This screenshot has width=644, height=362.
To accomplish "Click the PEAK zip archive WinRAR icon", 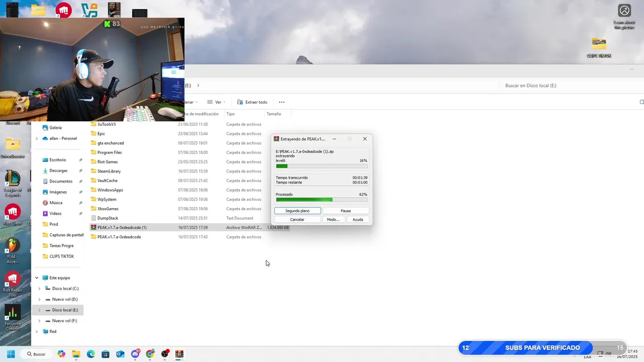I will click(x=94, y=227).
